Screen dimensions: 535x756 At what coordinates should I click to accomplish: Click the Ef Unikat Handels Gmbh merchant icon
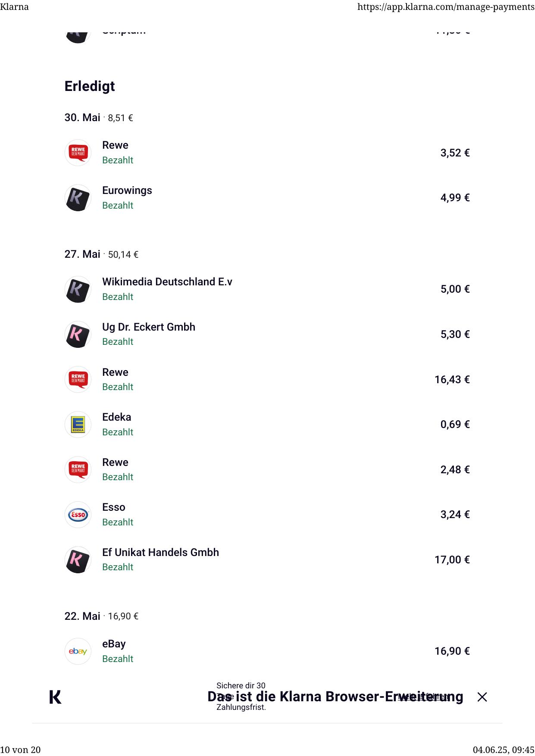(78, 560)
